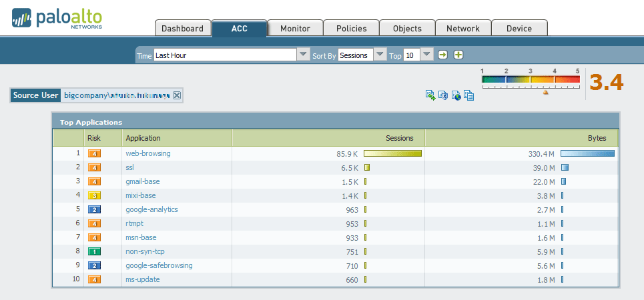This screenshot has height=300, width=644.
Task: Click the google-safebrowsing application link
Action: [159, 265]
